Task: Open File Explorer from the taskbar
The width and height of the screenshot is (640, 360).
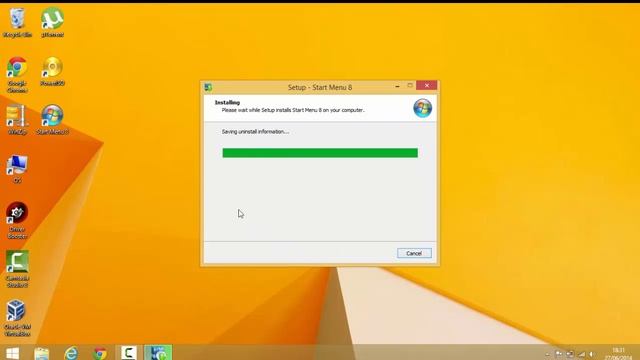Action: coord(42,353)
